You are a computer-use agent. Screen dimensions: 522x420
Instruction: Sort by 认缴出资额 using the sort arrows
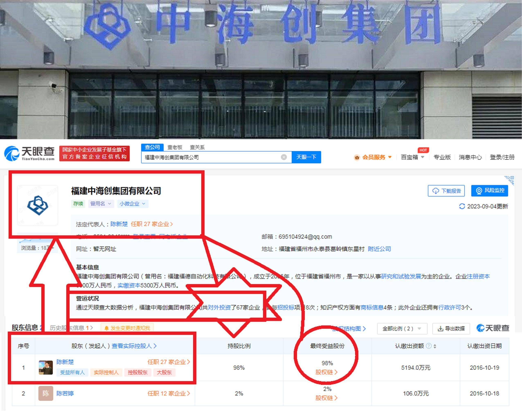tap(435, 346)
